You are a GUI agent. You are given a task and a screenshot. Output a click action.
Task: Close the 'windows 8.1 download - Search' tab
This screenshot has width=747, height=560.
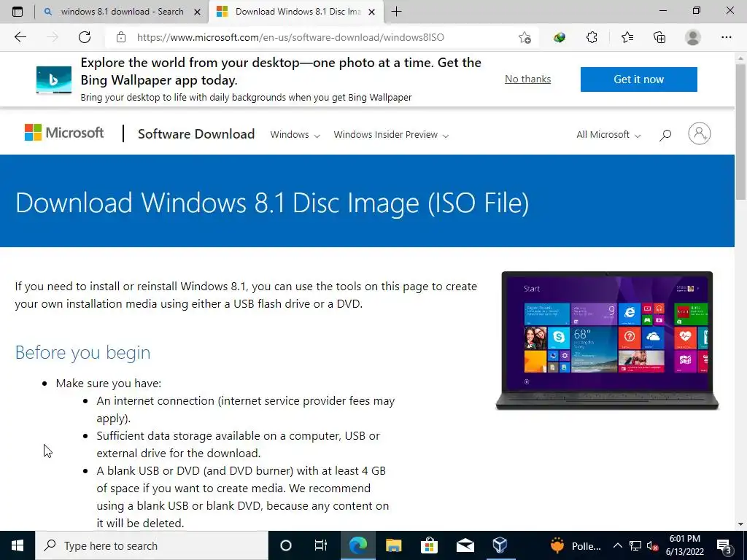coord(197,12)
